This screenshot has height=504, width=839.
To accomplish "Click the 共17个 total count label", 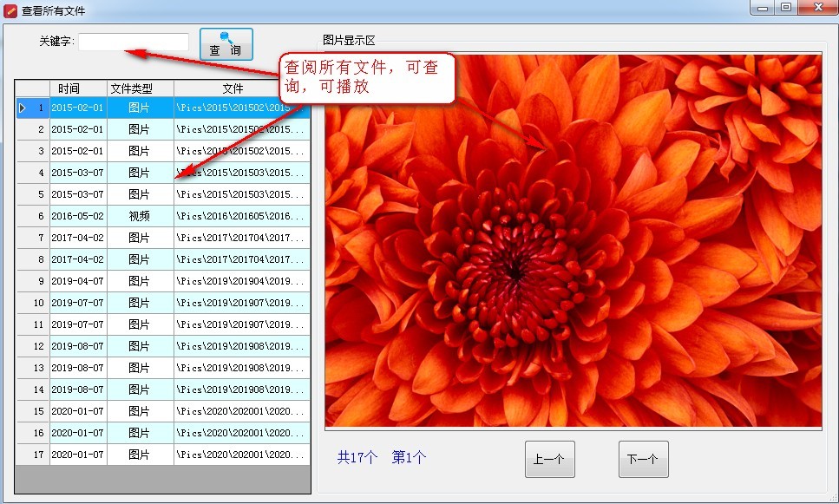I will pyautogui.click(x=357, y=457).
